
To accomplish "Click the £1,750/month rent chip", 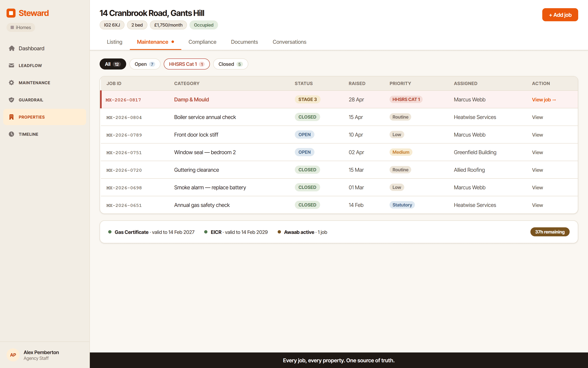I will click(x=168, y=25).
